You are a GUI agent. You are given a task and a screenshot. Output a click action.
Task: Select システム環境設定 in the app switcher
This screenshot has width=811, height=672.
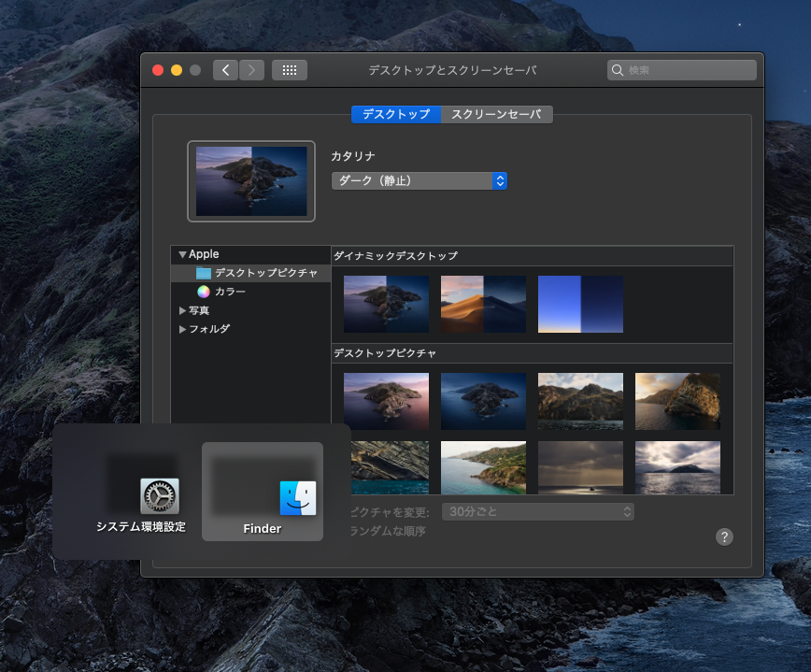[x=141, y=492]
